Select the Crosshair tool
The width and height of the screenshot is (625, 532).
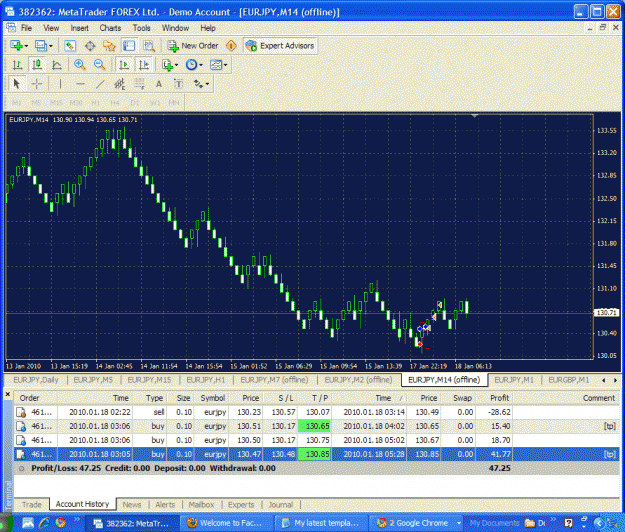[37, 84]
